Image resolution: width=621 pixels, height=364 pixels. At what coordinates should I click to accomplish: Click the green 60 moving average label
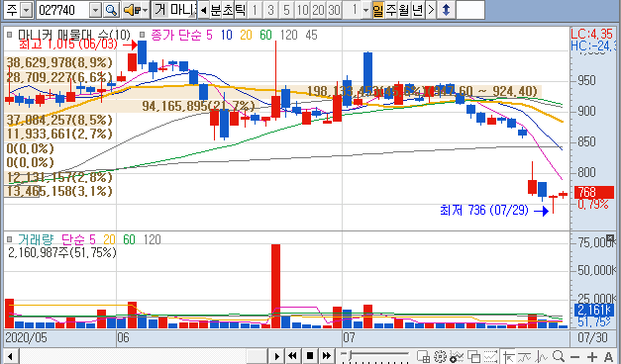point(265,36)
